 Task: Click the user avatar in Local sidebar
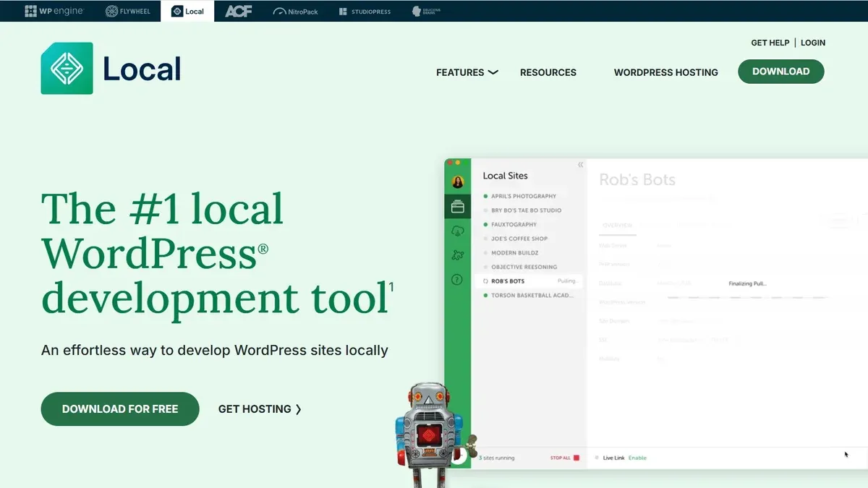tap(457, 182)
